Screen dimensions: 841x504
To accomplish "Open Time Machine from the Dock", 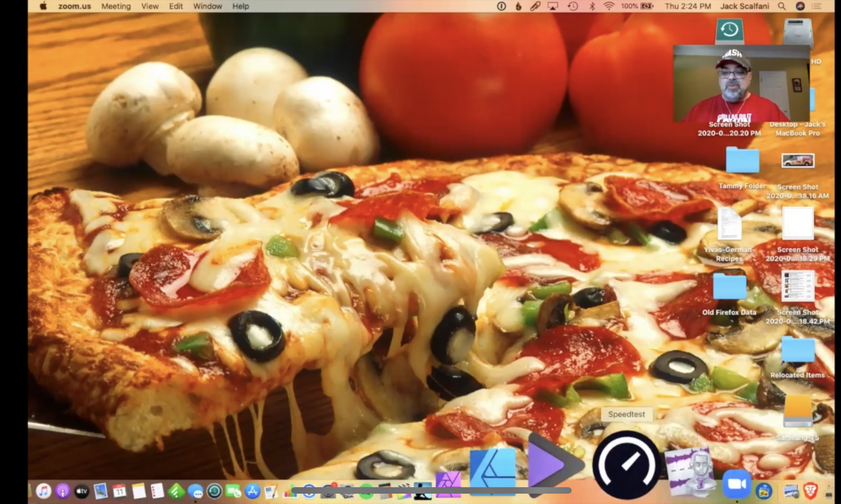I will pyautogui.click(x=215, y=491).
